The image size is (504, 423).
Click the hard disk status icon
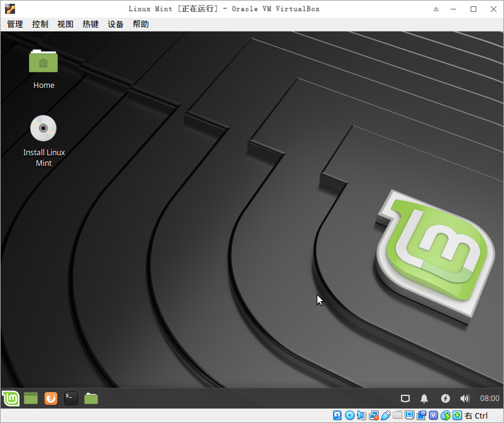pos(337,415)
